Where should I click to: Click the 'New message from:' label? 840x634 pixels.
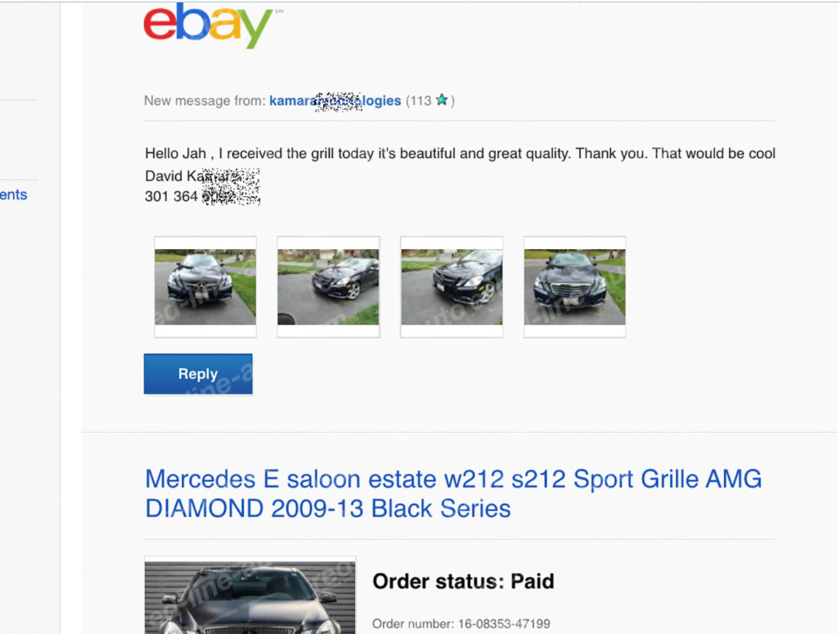205,101
